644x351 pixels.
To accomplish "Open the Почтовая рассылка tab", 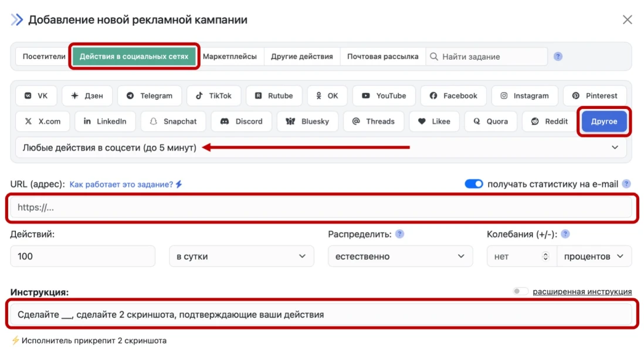I will click(x=382, y=57).
